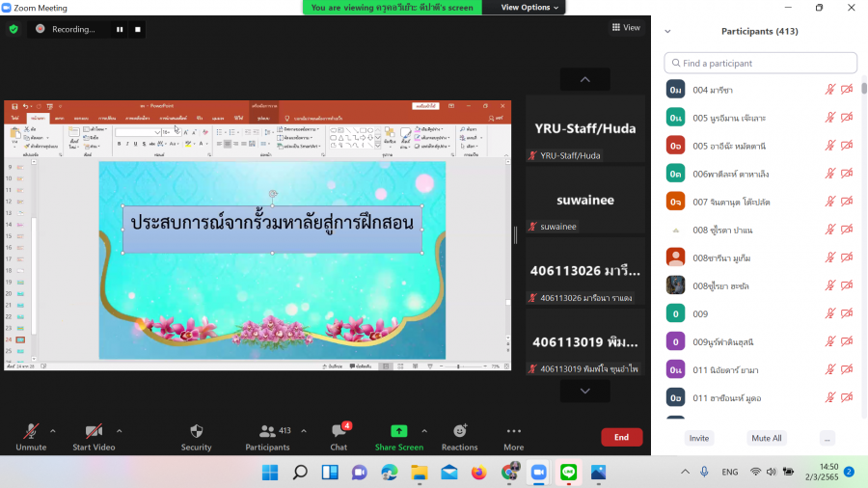868x488 pixels.
Task: Expand audio options arrow beside Unmute
Action: pos(52,430)
